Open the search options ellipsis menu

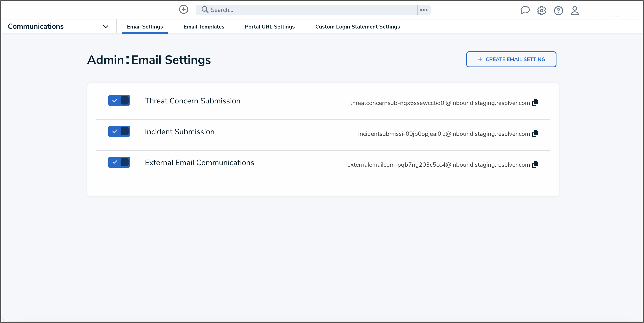pyautogui.click(x=424, y=10)
